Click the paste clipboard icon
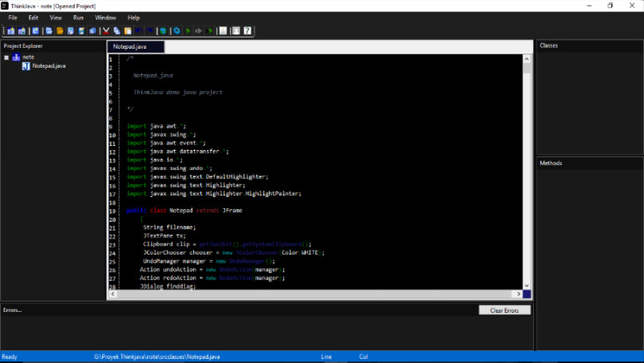The width and height of the screenshot is (644, 363). (128, 31)
